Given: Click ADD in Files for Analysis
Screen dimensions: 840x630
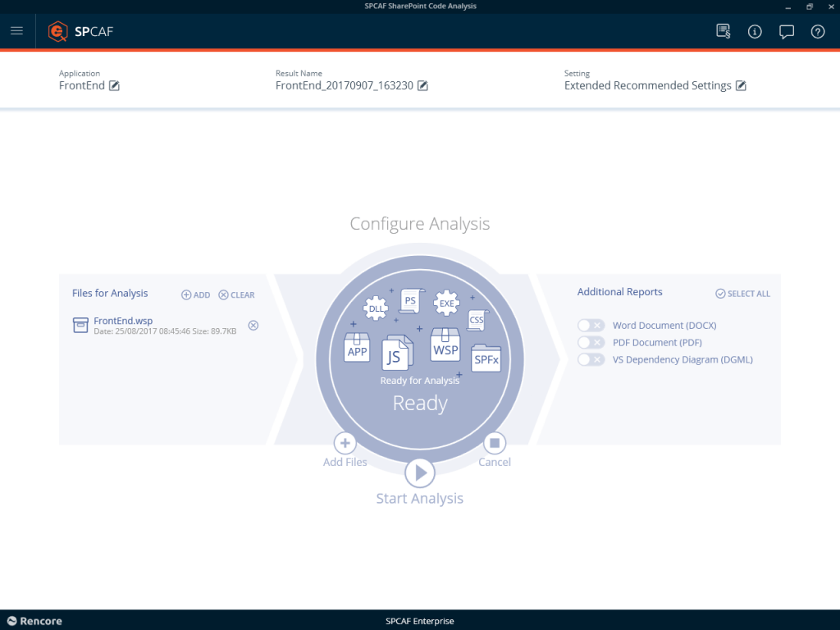Looking at the screenshot, I should [195, 294].
